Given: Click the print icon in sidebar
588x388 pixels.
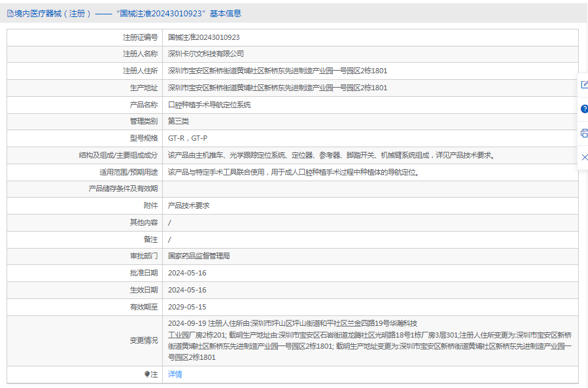Looking at the screenshot, I should tap(584, 133).
